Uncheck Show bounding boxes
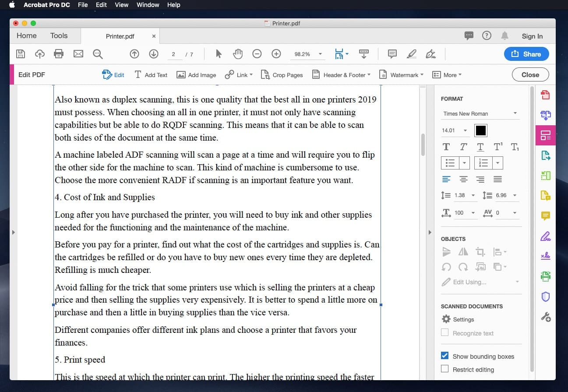This screenshot has width=568, height=392. tap(445, 356)
